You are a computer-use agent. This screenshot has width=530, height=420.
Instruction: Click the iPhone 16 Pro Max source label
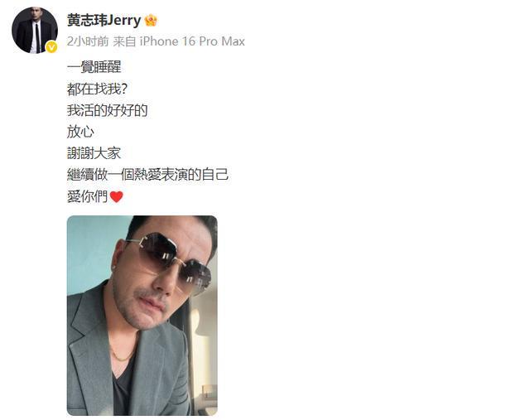192,41
